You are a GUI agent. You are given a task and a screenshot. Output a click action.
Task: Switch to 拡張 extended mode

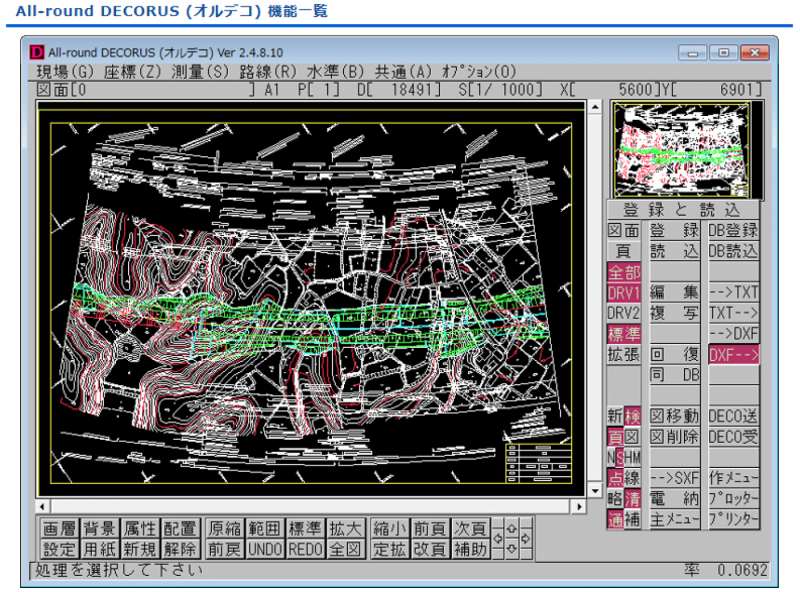pos(624,354)
